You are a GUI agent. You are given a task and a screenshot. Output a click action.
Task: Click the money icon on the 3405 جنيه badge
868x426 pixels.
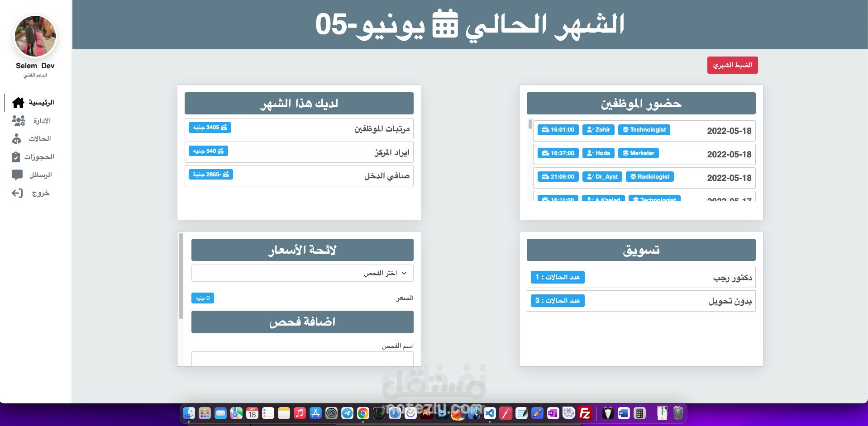pyautogui.click(x=224, y=128)
